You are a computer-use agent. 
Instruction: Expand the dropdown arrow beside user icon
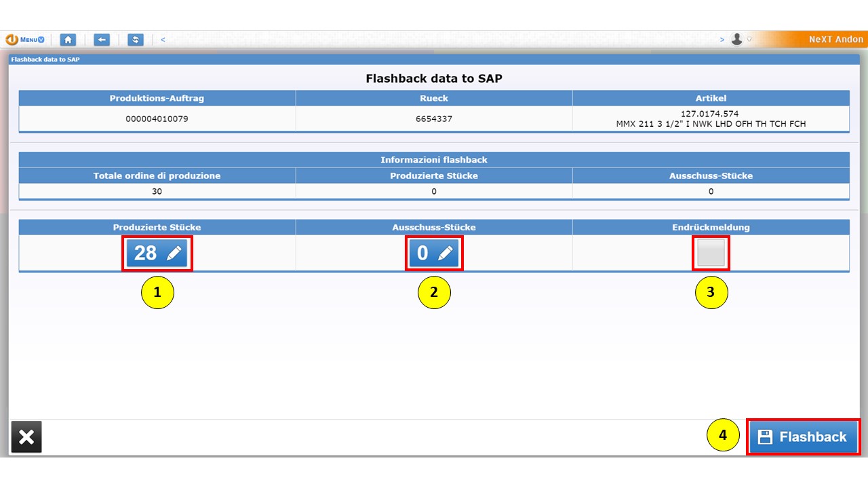[749, 39]
